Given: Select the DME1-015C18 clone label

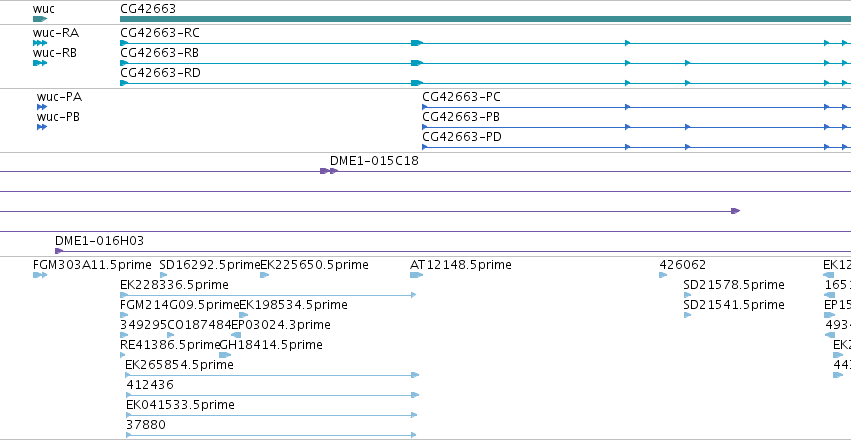Looking at the screenshot, I should (x=374, y=161).
